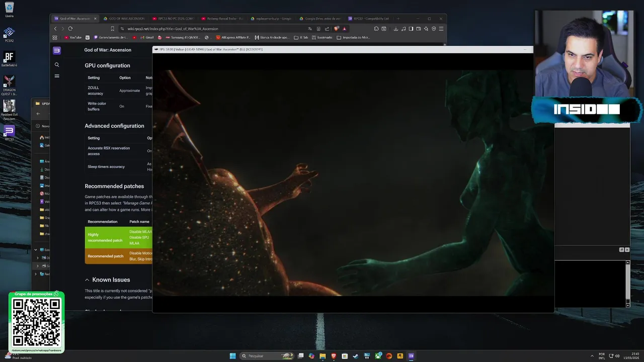Switch to Brave in the taskbar
The width and height of the screenshot is (644, 362).
[334, 356]
